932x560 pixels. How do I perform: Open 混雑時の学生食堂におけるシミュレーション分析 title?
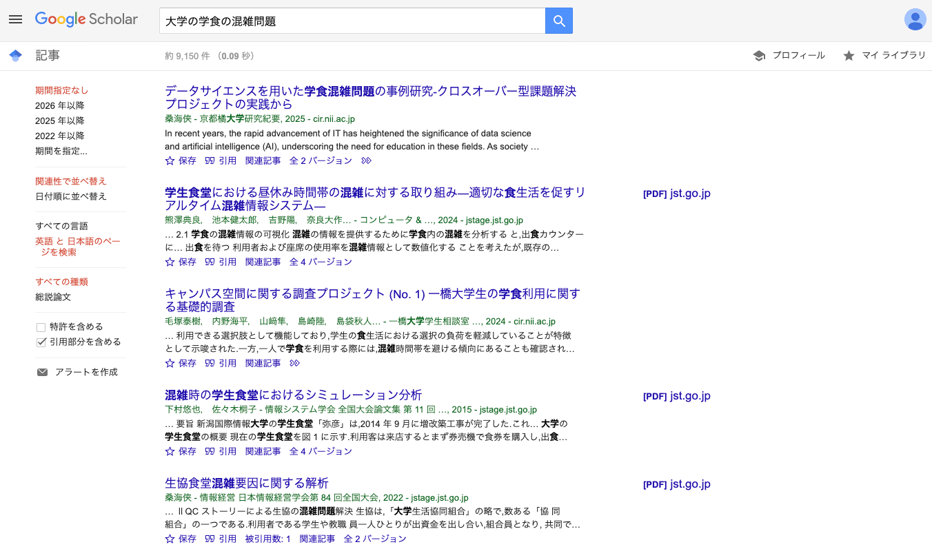[x=294, y=395]
